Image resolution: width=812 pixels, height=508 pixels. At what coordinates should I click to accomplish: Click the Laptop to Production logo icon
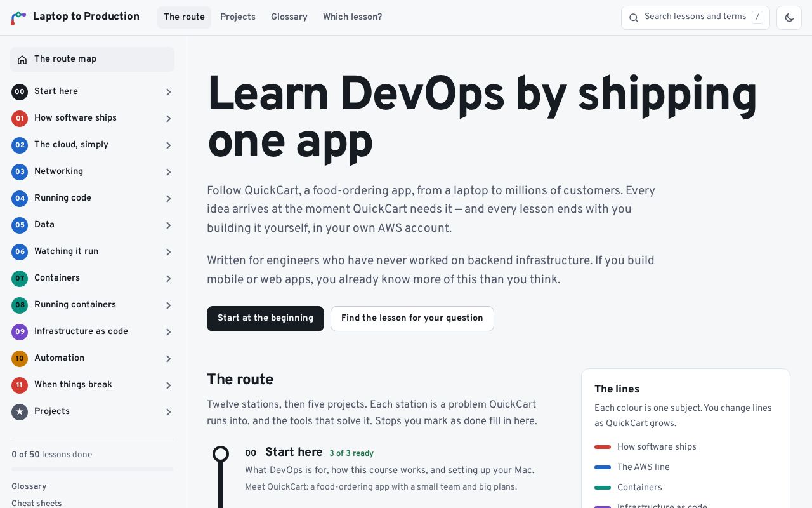point(18,17)
